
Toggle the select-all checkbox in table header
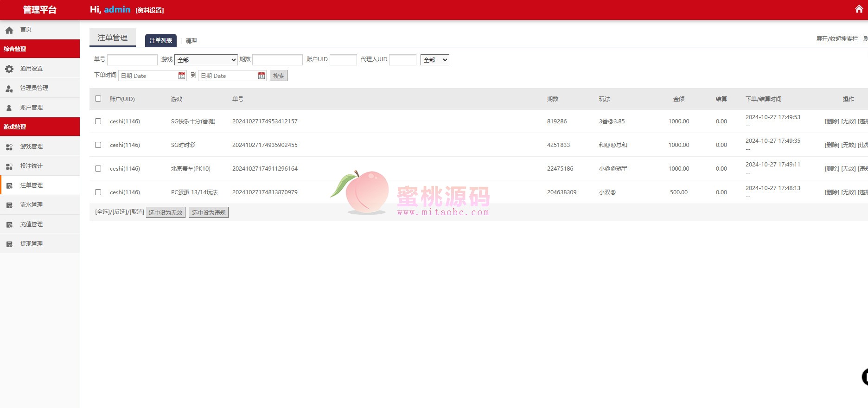pos(98,98)
